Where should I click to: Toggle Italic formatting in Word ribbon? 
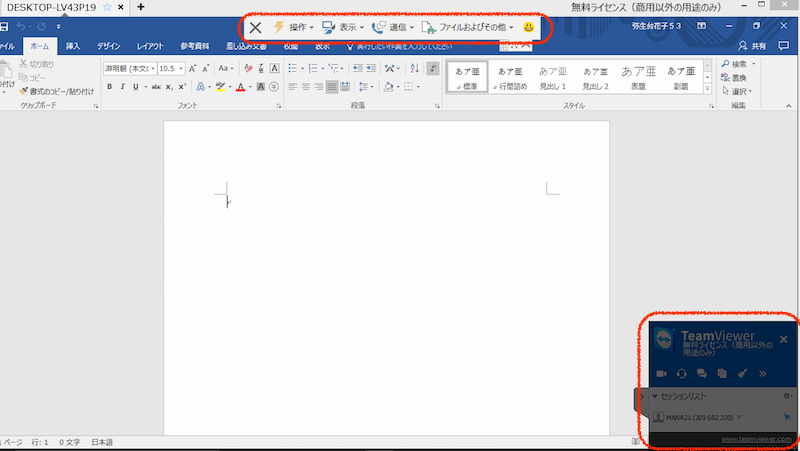122,87
